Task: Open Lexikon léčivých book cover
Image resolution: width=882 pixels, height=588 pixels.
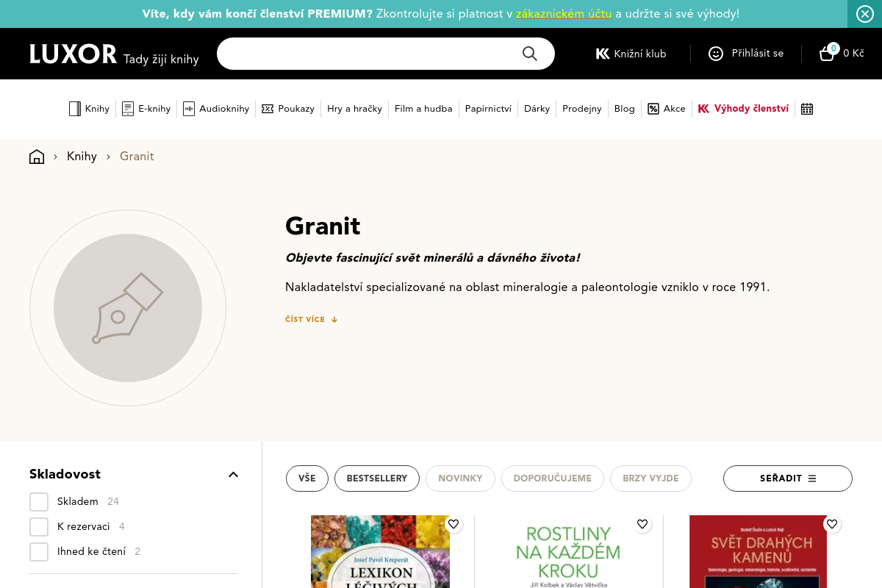Action: click(x=380, y=551)
